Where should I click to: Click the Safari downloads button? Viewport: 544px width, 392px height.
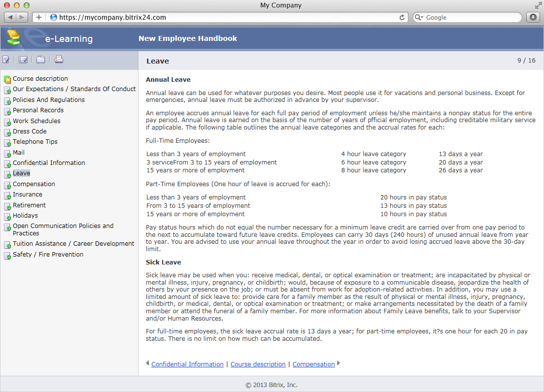tap(533, 17)
